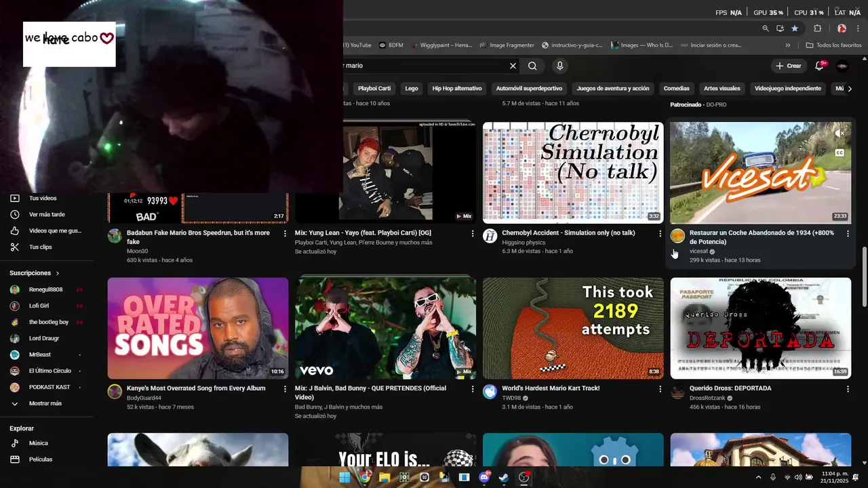Image resolution: width=868 pixels, height=488 pixels.
Task: Open YouTube notifications bell
Action: (x=820, y=66)
